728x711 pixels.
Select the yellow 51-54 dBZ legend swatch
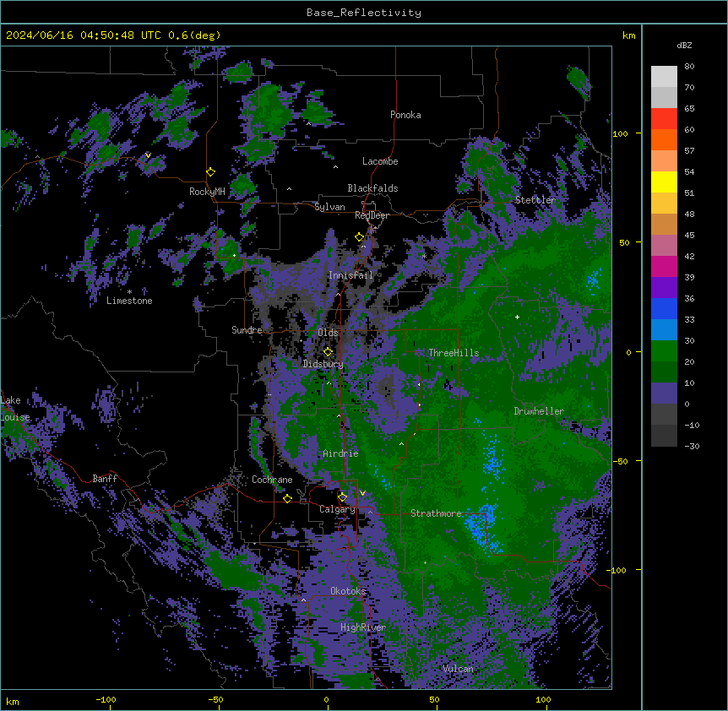tap(664, 182)
